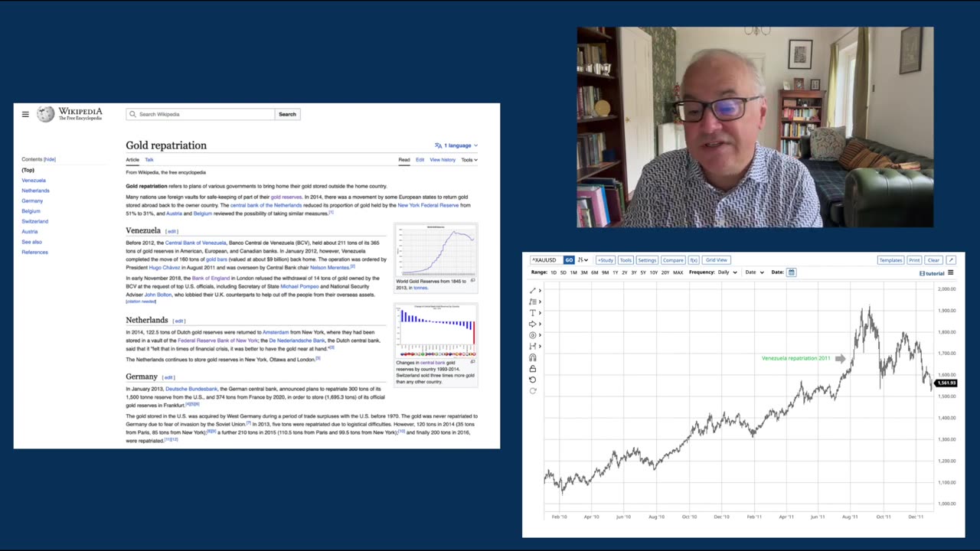This screenshot has width=980, height=551.
Task: Expand the Wikipedia Tools dropdown
Action: coord(469,160)
